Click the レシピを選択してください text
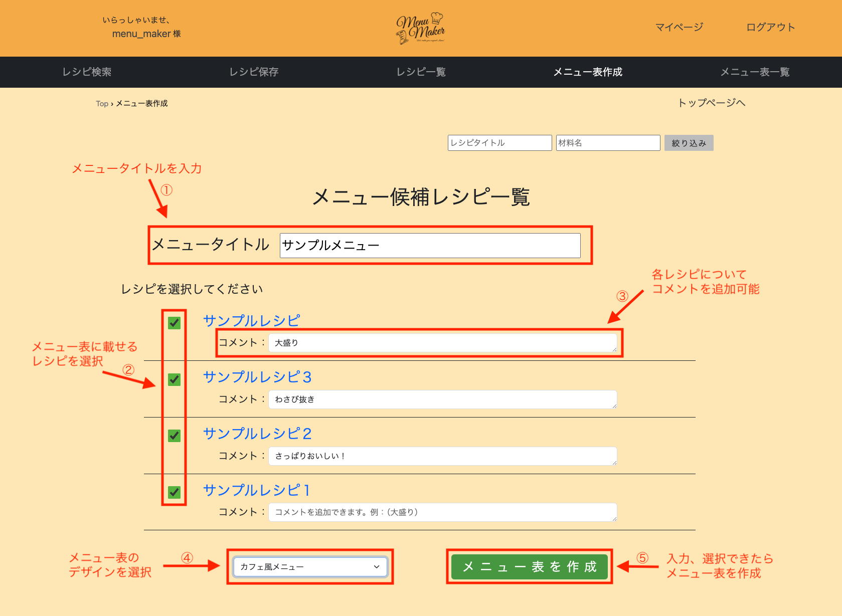Screen dimensions: 842x616 coord(192,289)
